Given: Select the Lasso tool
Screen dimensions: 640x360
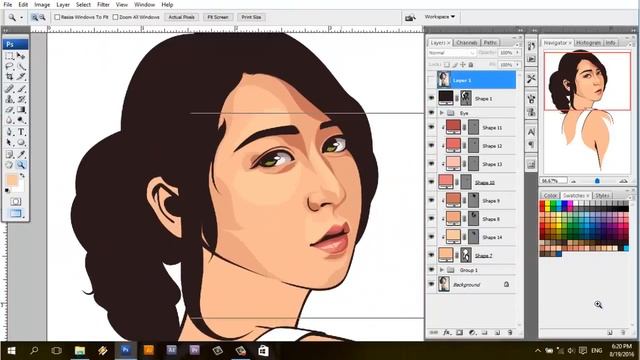Looking at the screenshot, I should point(9,67).
